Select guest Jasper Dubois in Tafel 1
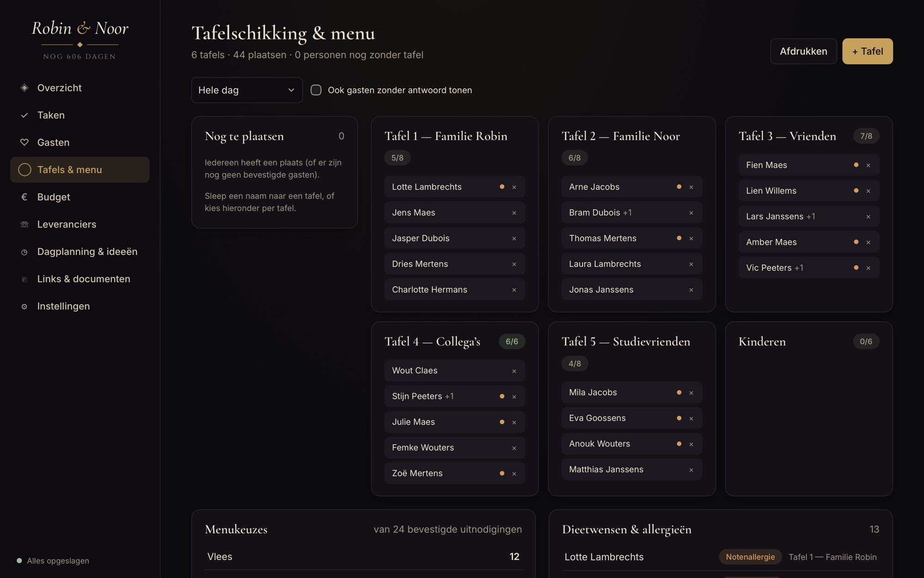Viewport: 924px width, 578px height. coord(455,238)
